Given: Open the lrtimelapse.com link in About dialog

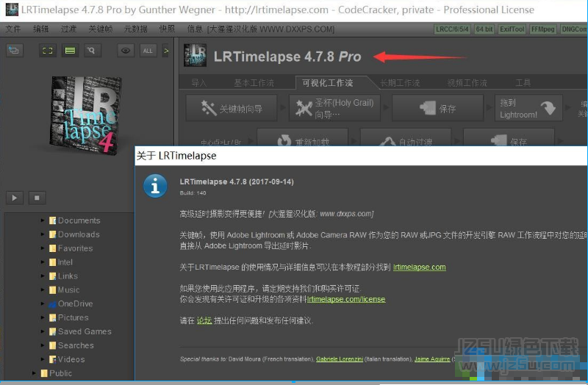Looking at the screenshot, I should tap(419, 267).
